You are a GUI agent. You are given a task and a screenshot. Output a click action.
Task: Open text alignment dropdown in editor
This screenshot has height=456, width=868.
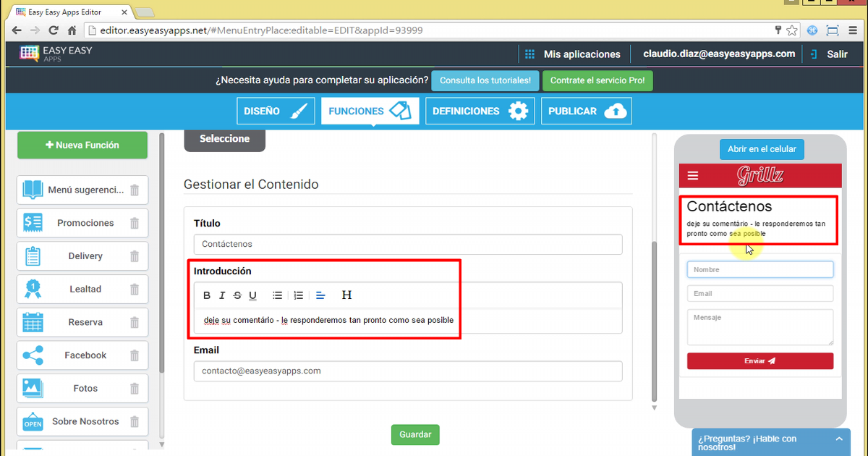[321, 295]
